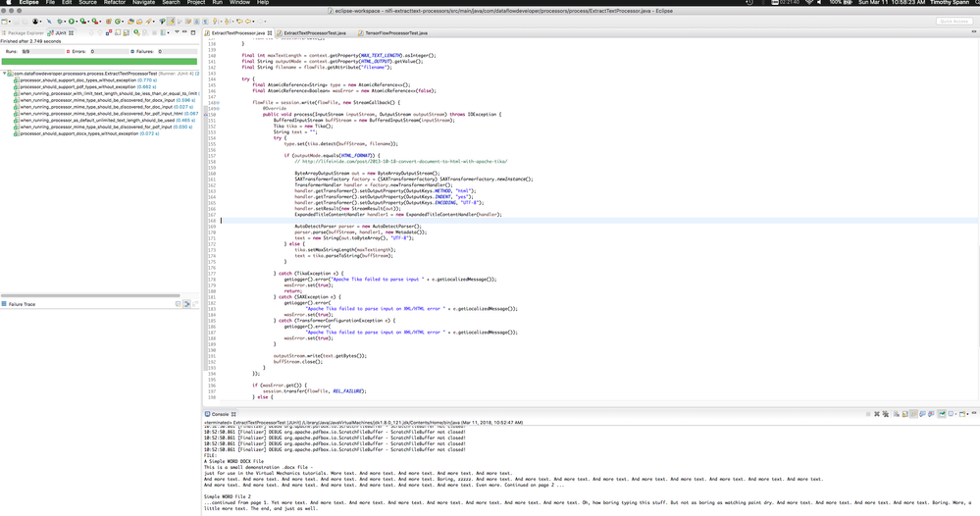The height and width of the screenshot is (516, 980).
Task: Click macOS Apple menu icon
Action: tap(8, 3)
